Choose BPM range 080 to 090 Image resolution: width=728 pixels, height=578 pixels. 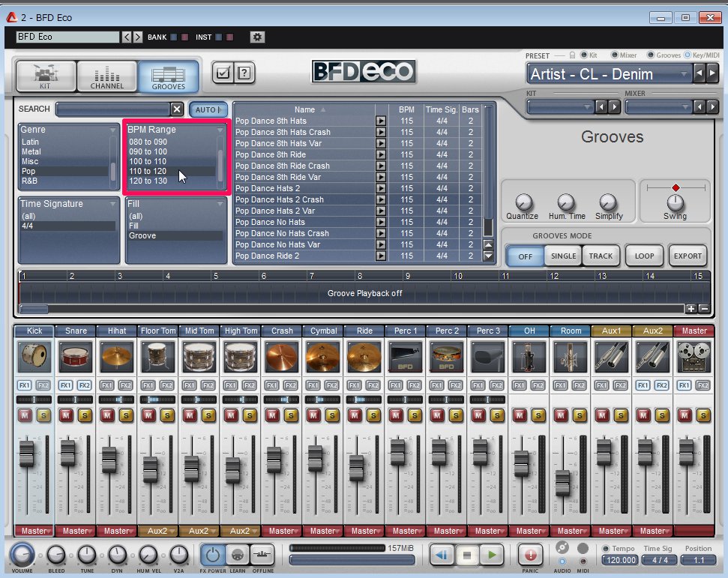point(148,142)
